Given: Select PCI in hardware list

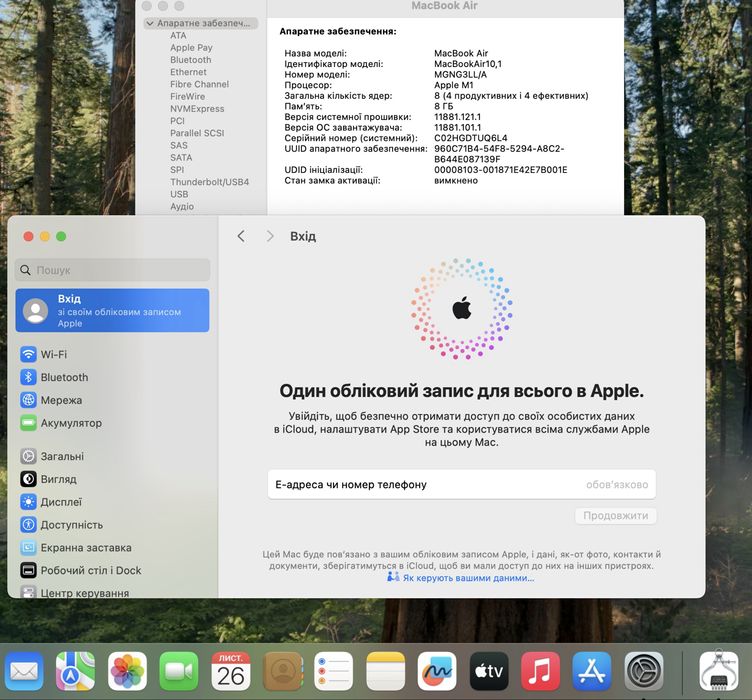Looking at the screenshot, I should pyautogui.click(x=177, y=121).
